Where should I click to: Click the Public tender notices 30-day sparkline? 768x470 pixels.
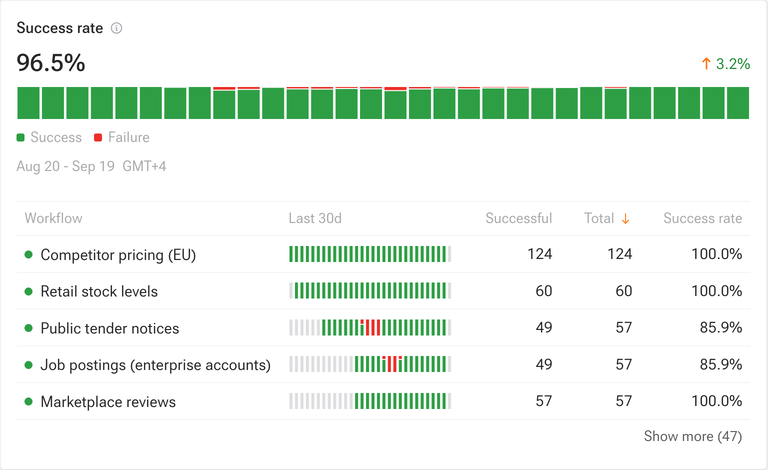click(370, 328)
